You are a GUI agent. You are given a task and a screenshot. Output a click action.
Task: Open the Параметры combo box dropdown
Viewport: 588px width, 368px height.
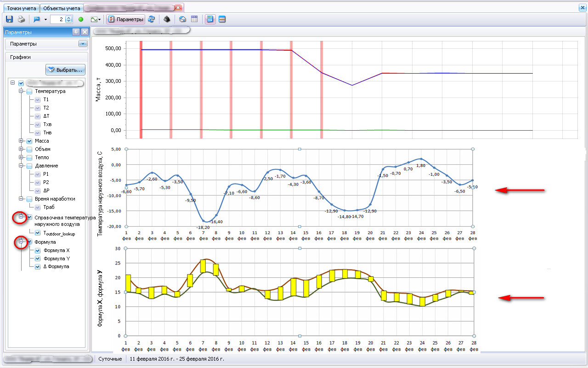[x=83, y=44]
